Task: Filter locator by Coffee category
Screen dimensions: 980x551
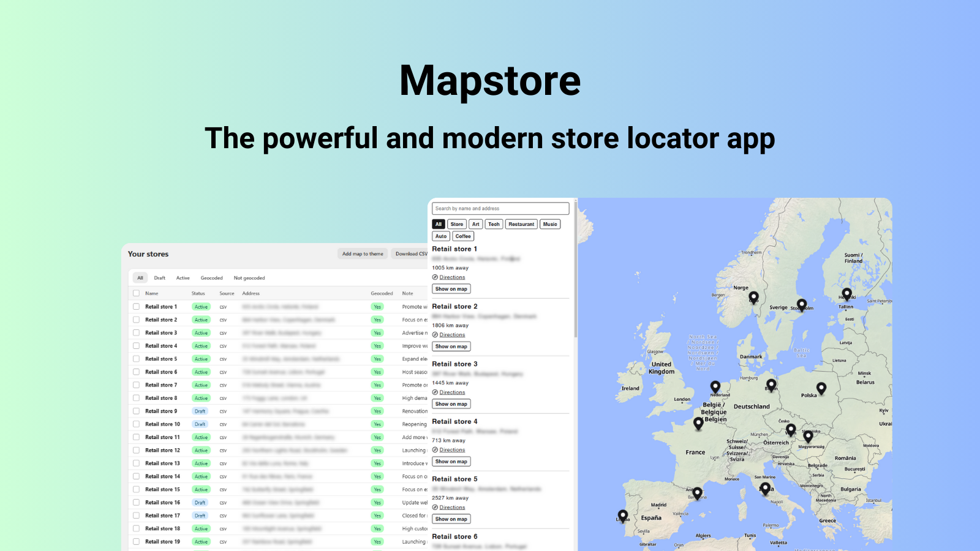Action: pyautogui.click(x=463, y=236)
